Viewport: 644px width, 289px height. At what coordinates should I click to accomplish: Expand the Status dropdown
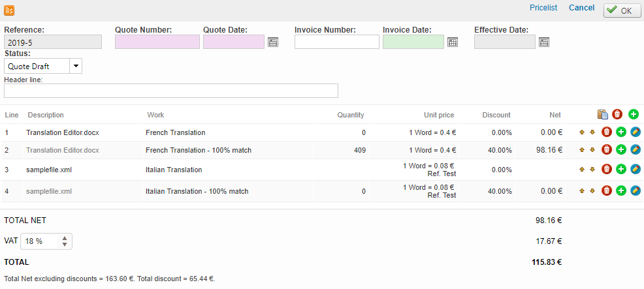coord(76,66)
